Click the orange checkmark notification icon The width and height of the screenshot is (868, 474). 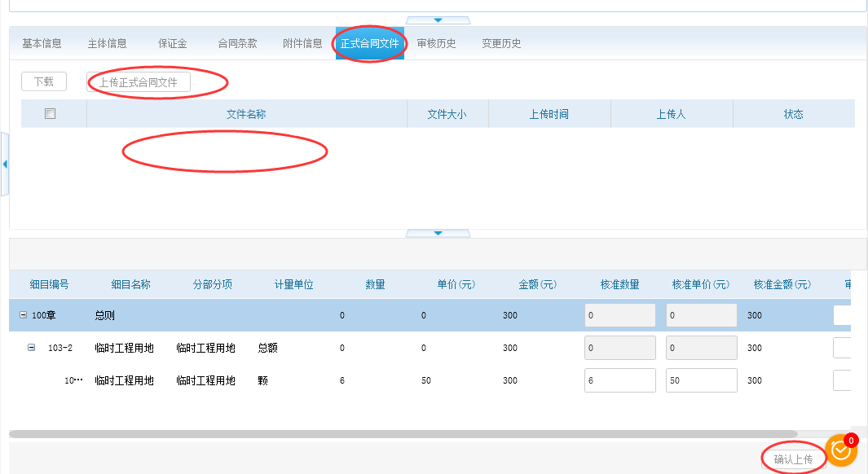(840, 450)
